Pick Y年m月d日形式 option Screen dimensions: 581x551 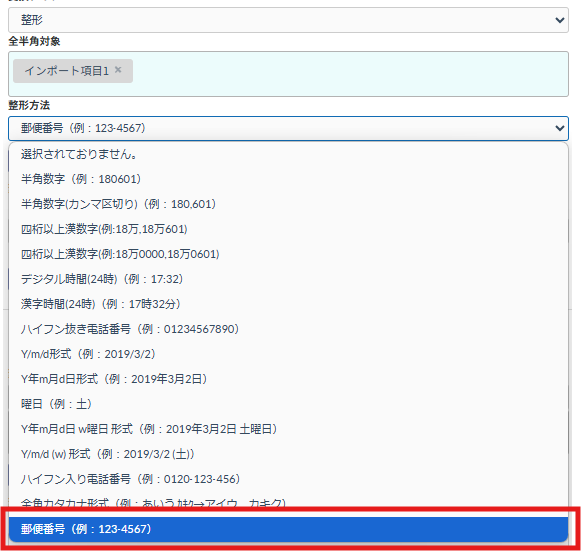pyautogui.click(x=288, y=379)
